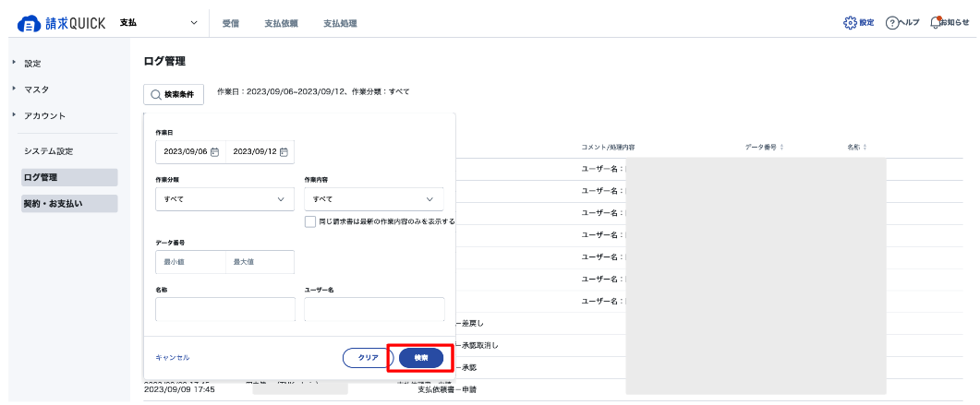Open システム設定 in the sidebar
Screen dimensions: 980x405
point(49,151)
